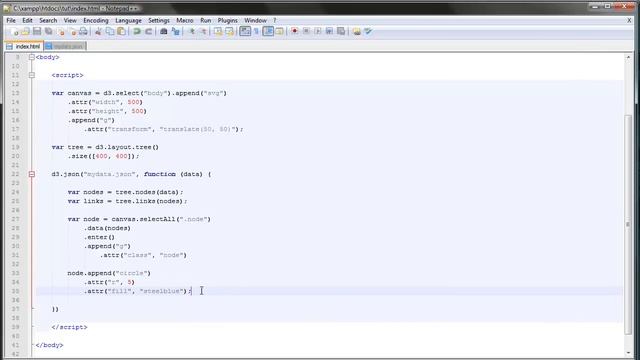Screen dimensions: 640x360
Task: Start macro recording with red button
Action: click(x=294, y=31)
